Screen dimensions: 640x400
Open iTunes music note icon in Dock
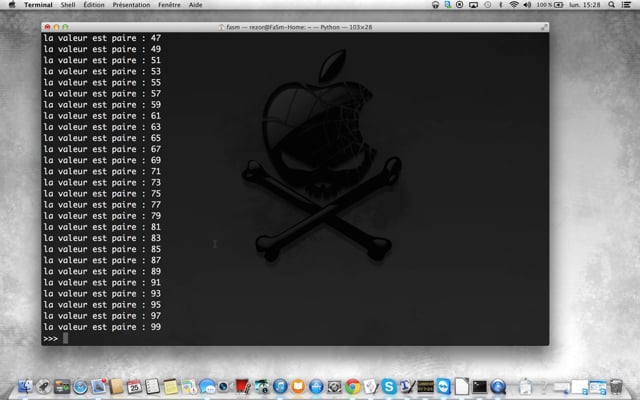point(280,386)
